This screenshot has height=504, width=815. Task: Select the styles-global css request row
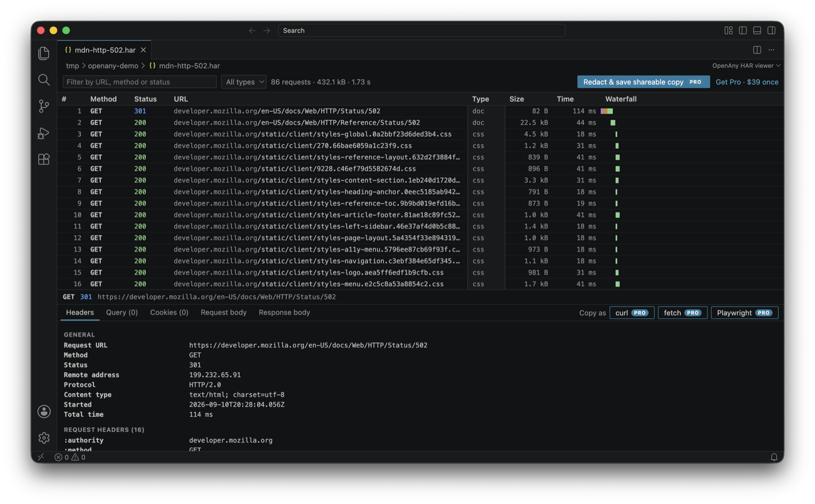(420, 134)
